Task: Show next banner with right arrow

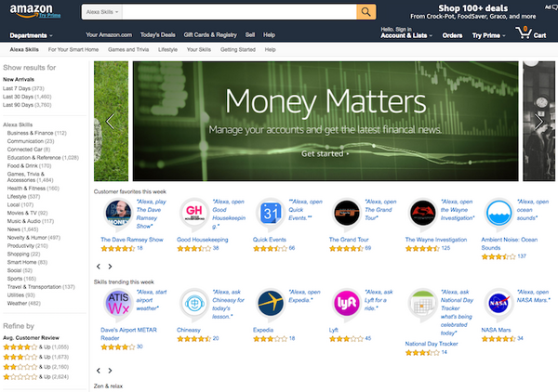Action: pos(539,122)
